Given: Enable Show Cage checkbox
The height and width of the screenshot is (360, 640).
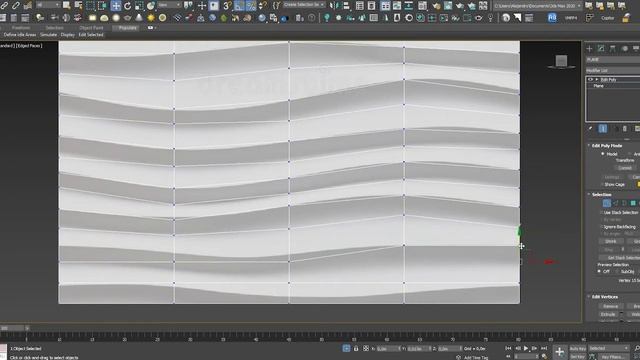Looking at the screenshot, I should pos(603,184).
